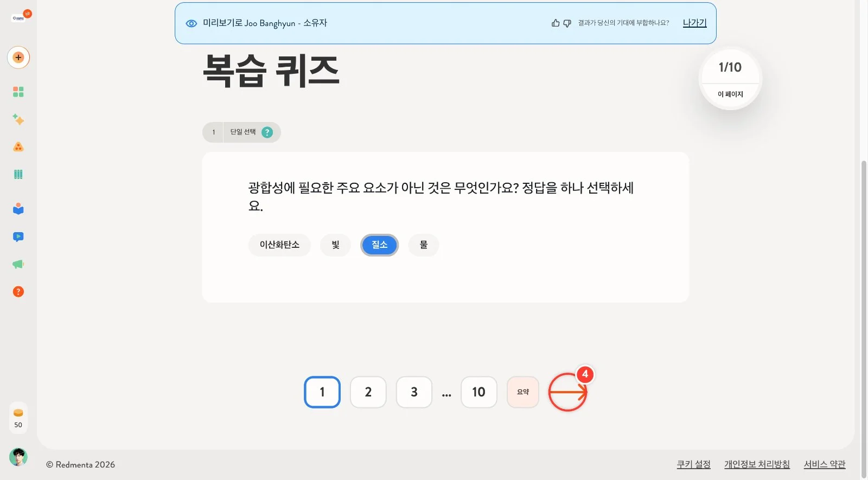This screenshot has width=868, height=480.
Task: Select the 질소 answer option
Action: click(x=380, y=245)
